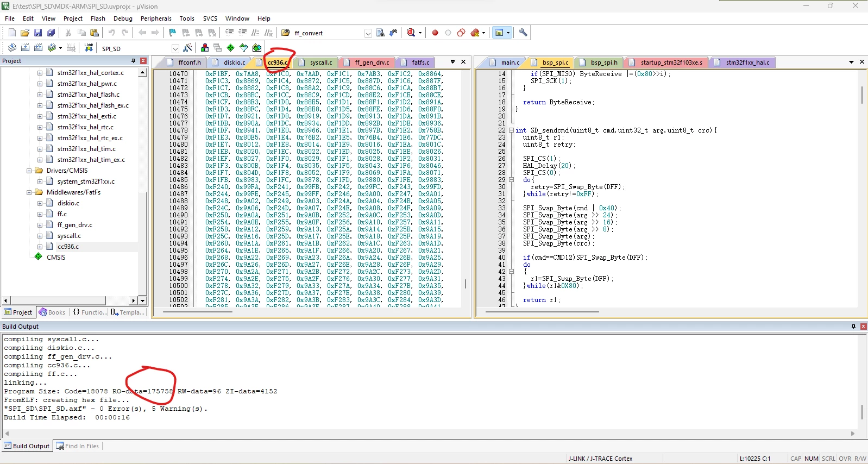Redo the last edit
Viewport: 868px width, 464px height.
[x=125, y=33]
